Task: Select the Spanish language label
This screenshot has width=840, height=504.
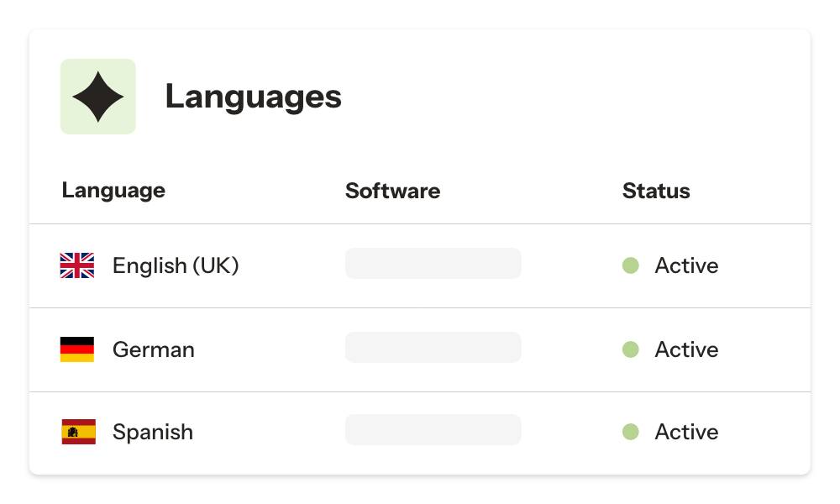Action: click(x=153, y=432)
